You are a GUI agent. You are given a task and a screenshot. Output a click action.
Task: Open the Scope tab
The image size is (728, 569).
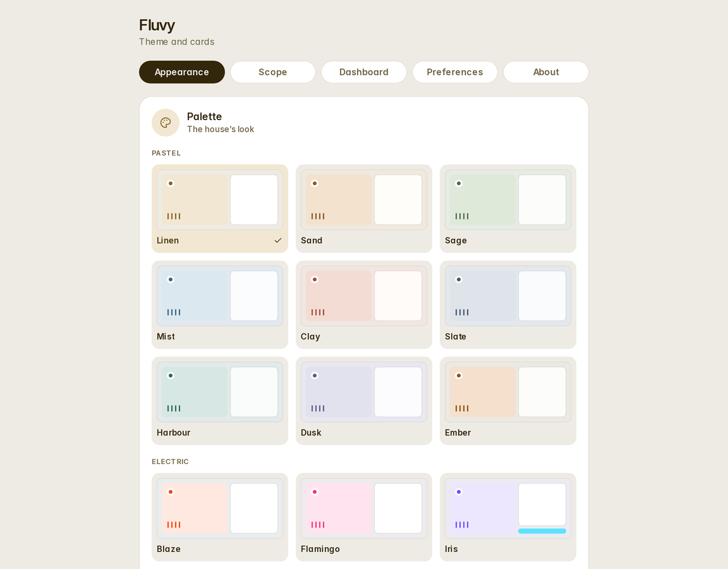(272, 72)
